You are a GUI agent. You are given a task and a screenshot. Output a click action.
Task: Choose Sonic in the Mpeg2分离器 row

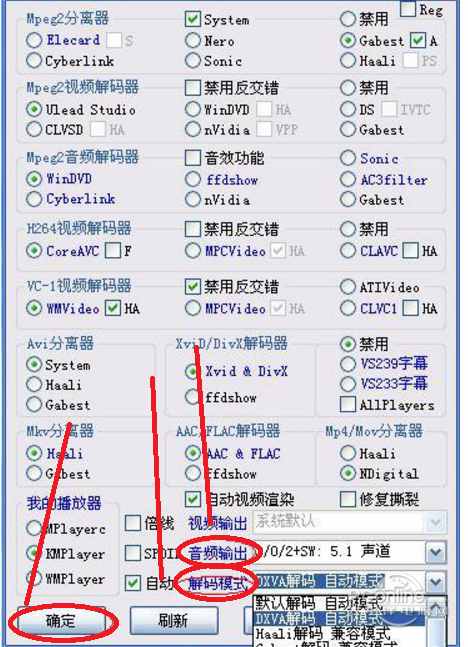(192, 61)
